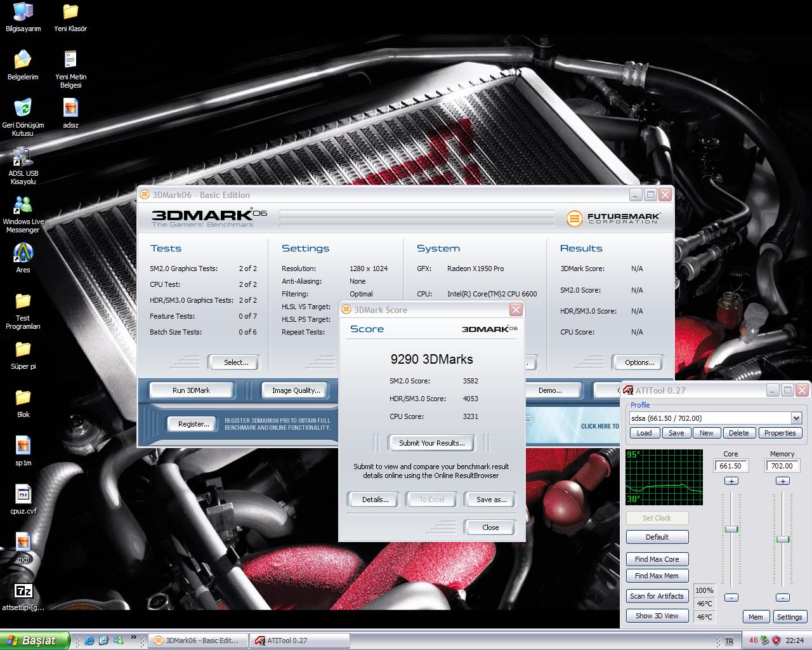The height and width of the screenshot is (650, 812).
Task: Expand hidden Quick Launch items chevron
Action: click(133, 637)
